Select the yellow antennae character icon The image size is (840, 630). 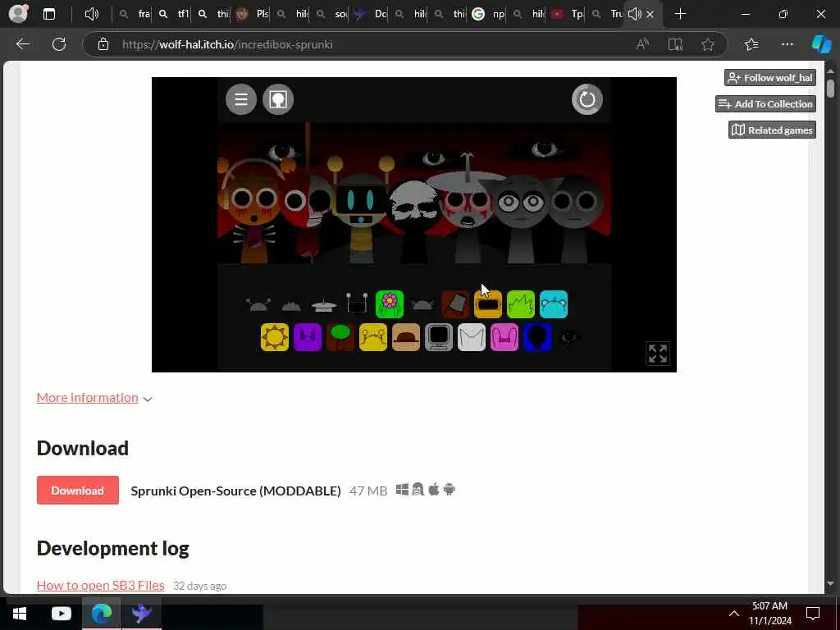click(373, 337)
